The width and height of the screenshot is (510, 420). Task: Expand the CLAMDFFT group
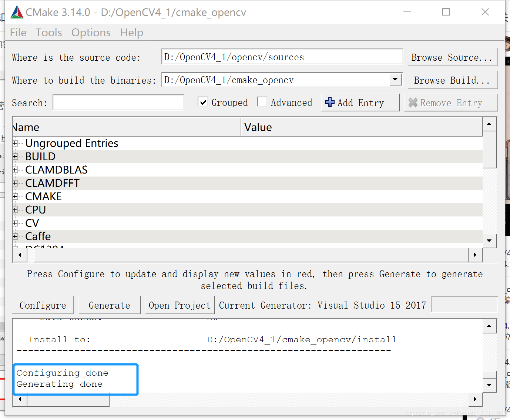[15, 183]
